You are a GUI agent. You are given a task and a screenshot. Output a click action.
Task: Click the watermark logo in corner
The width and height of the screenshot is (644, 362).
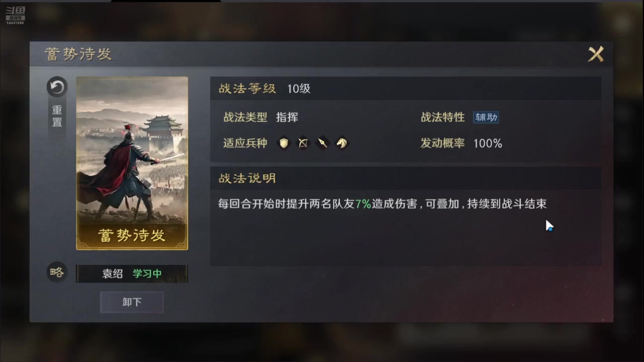(x=15, y=16)
